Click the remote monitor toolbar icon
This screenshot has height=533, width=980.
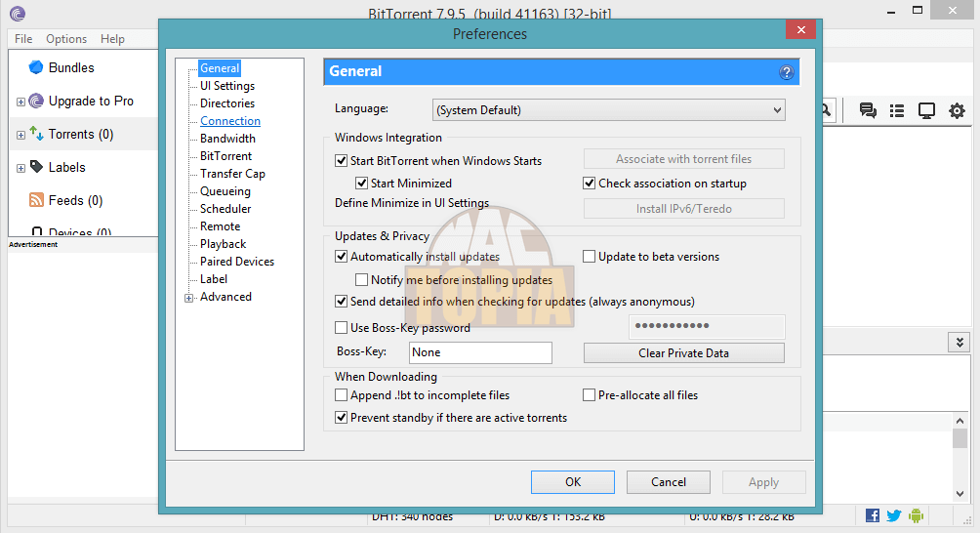click(x=926, y=110)
